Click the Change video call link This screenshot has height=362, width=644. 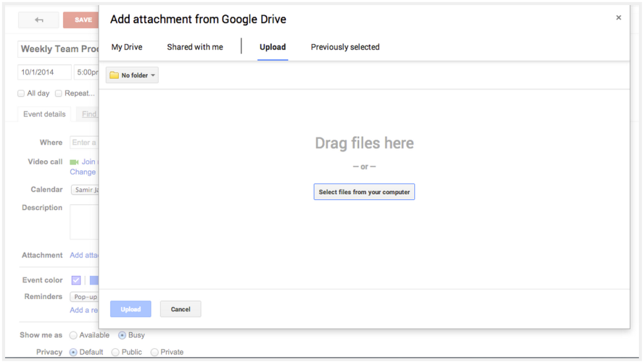[82, 172]
